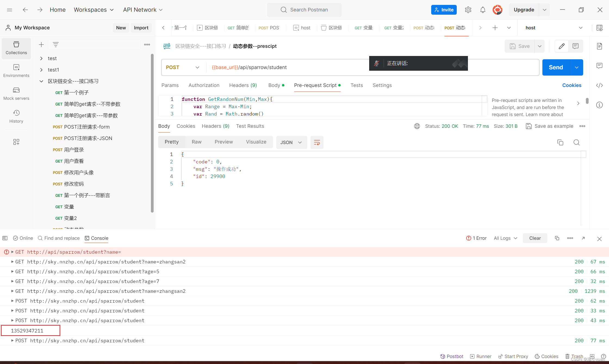Screen dimensions: 609x364
Task: Open the Cookies link
Action: tap(572, 85)
